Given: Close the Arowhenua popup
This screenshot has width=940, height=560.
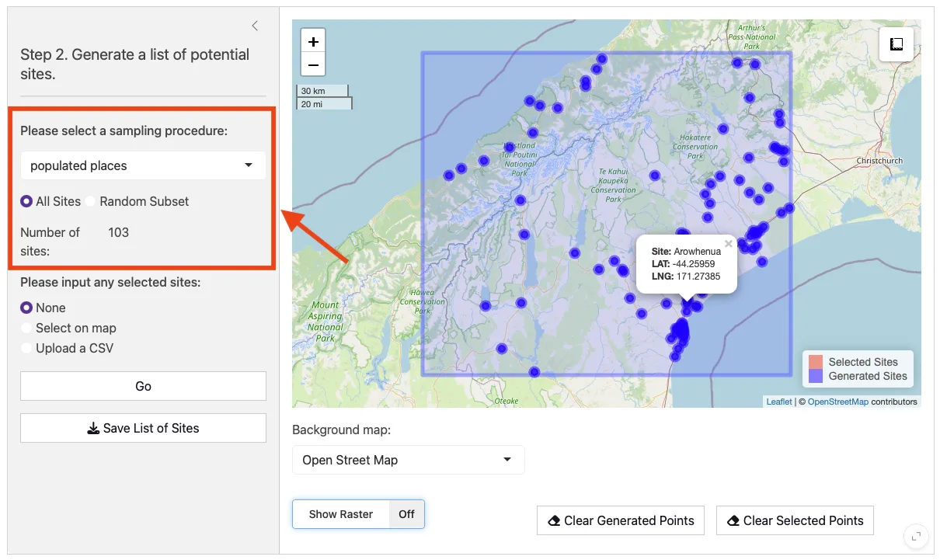Looking at the screenshot, I should coord(728,244).
